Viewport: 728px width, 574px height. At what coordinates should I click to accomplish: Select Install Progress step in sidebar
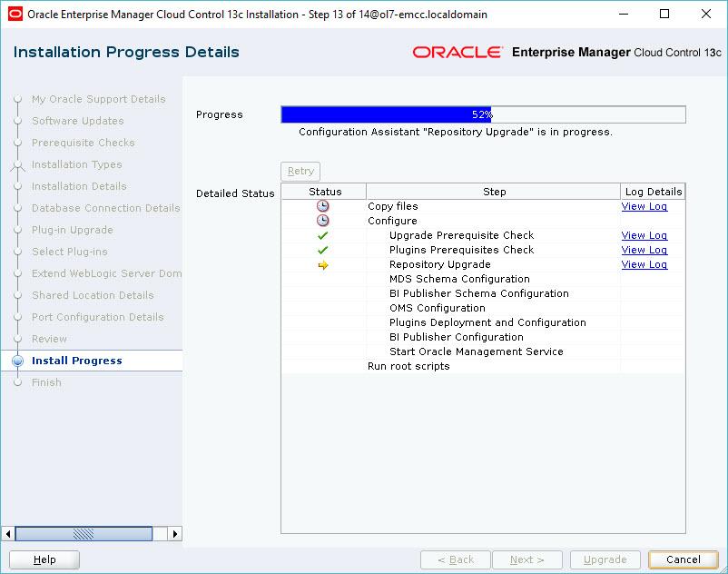point(76,361)
